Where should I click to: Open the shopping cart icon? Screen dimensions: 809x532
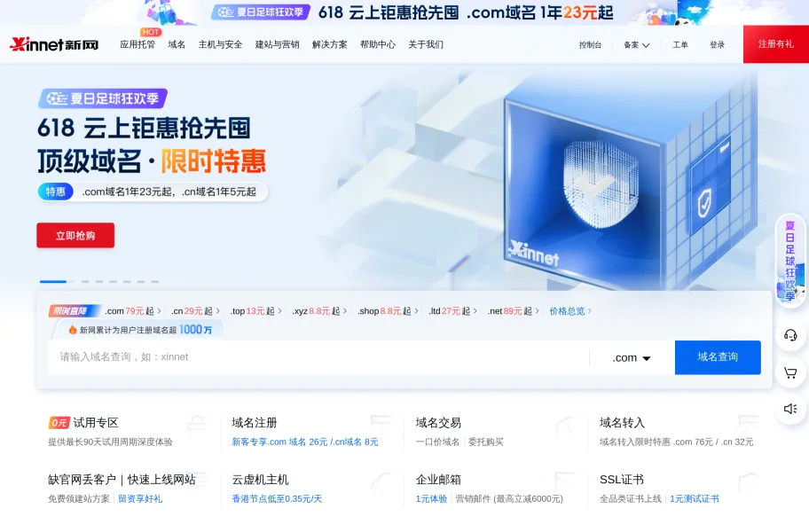(790, 372)
